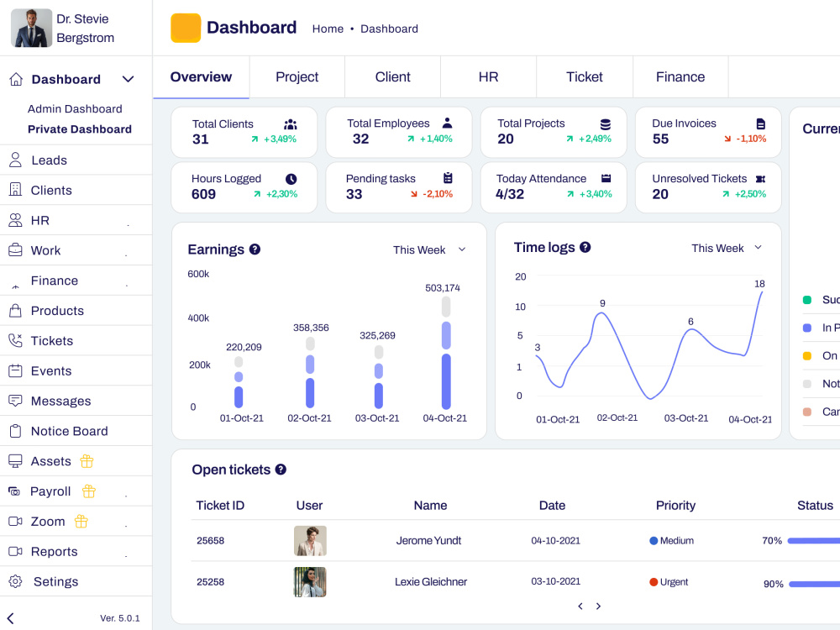The height and width of the screenshot is (630, 840).
Task: Click the 70% status progress bar
Action: 814,541
